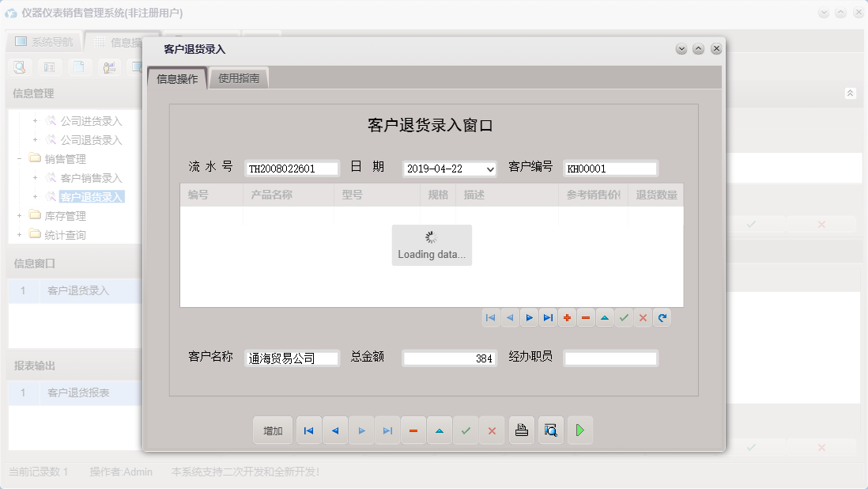Click the add record plus icon in grid navigator
The width and height of the screenshot is (868, 489).
568,317
